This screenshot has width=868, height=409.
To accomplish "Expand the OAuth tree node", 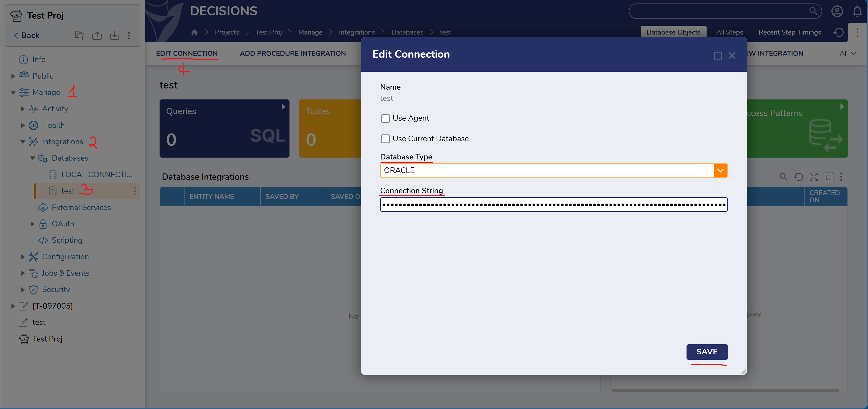I will (x=32, y=224).
